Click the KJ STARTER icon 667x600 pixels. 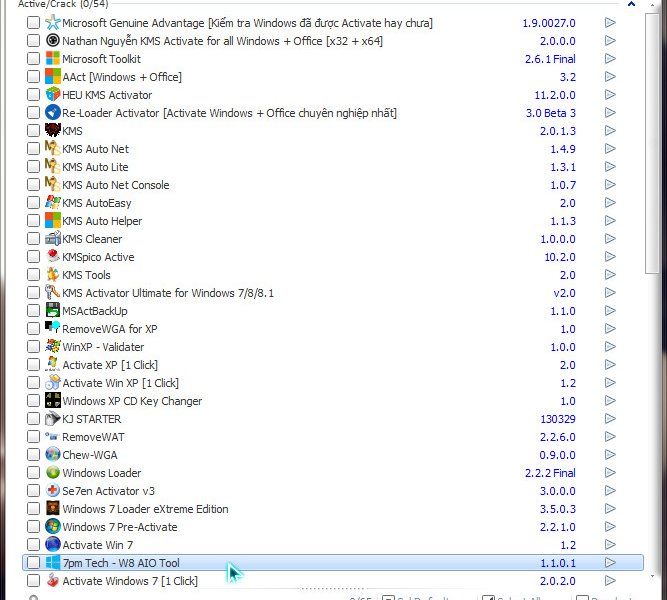[53, 419]
